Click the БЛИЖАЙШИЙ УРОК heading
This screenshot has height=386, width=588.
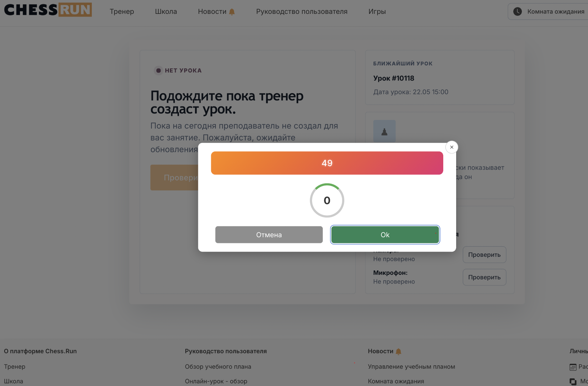point(403,63)
